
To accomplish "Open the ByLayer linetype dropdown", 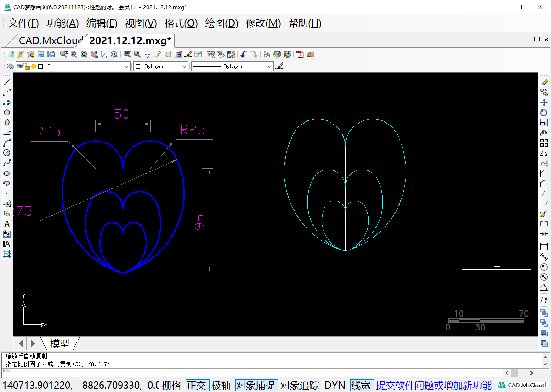I will [270, 66].
